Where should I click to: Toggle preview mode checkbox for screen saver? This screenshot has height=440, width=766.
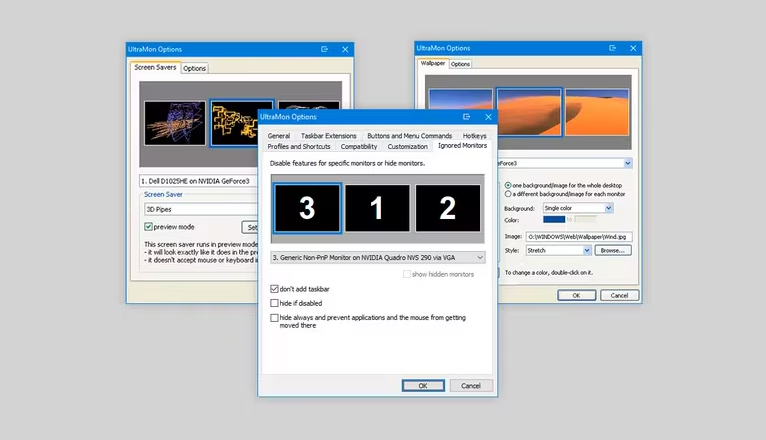[x=149, y=227]
